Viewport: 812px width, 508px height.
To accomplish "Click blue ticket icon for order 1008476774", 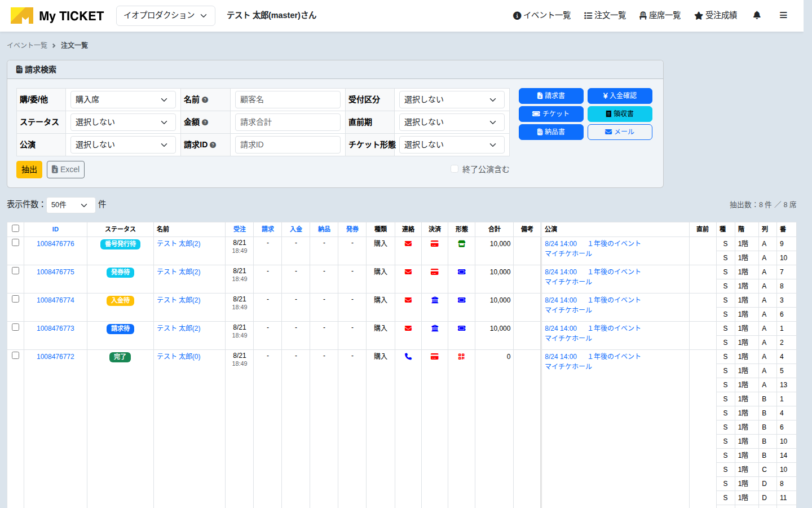I will (x=461, y=300).
